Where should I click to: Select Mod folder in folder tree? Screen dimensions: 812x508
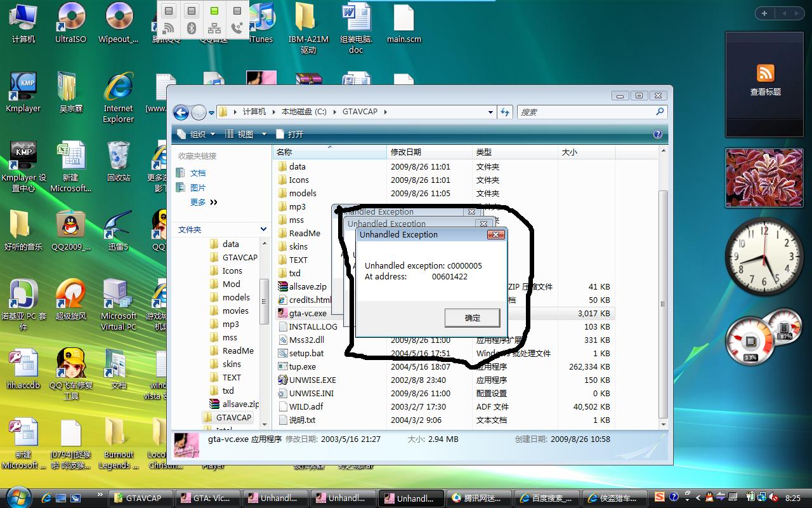click(x=231, y=284)
